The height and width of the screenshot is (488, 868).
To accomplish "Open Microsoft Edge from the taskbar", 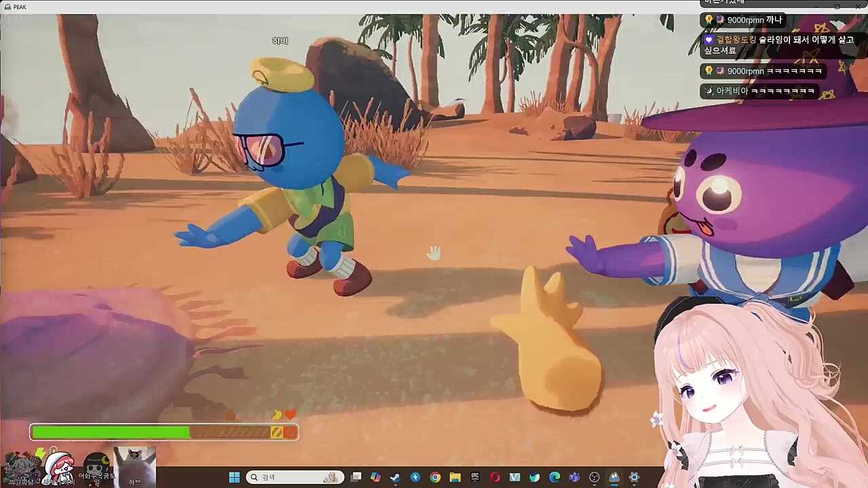I will click(x=555, y=477).
